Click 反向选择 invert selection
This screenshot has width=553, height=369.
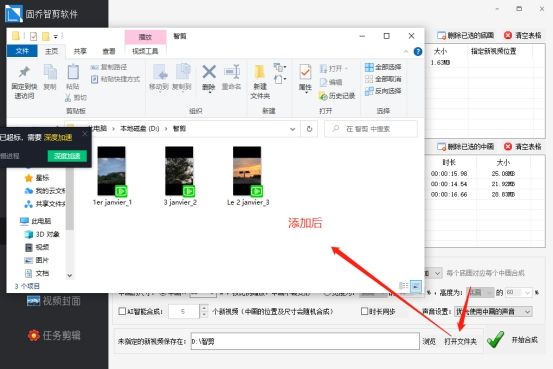coord(383,91)
